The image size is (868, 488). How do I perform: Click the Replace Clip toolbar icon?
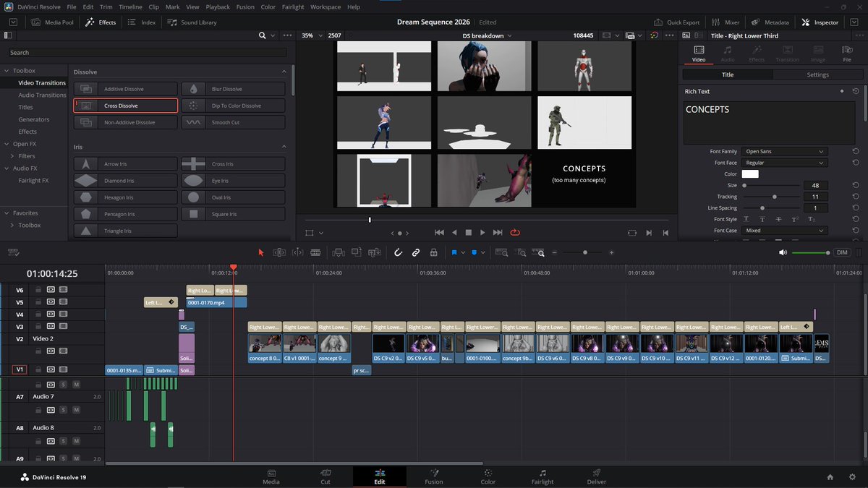point(374,252)
